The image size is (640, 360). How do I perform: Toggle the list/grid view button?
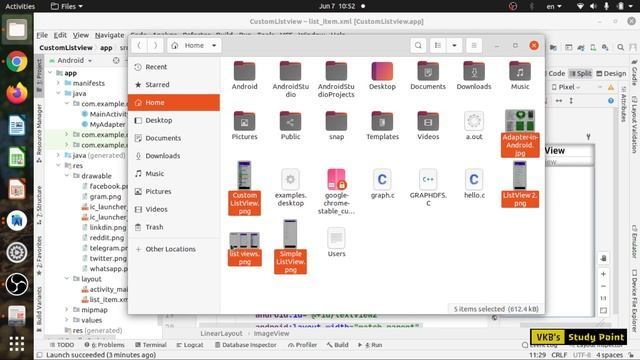[x=438, y=45]
